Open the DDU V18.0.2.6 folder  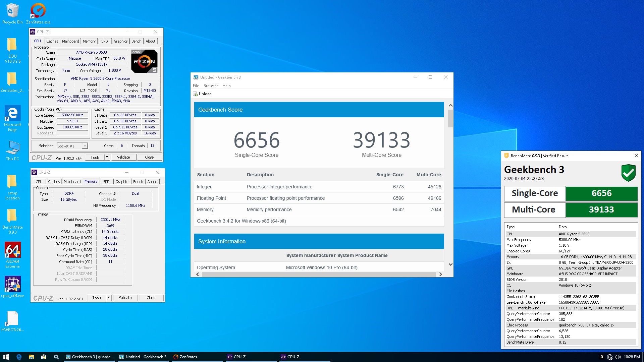click(12, 50)
